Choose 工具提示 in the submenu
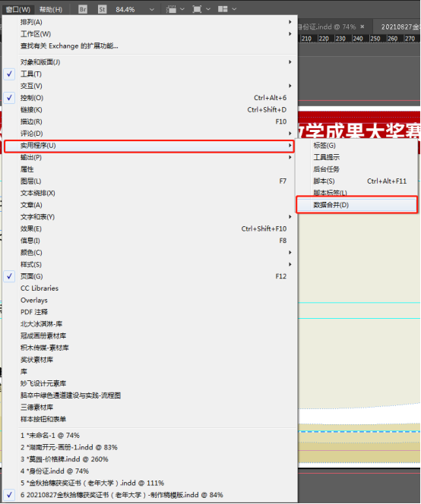 [x=357, y=157]
